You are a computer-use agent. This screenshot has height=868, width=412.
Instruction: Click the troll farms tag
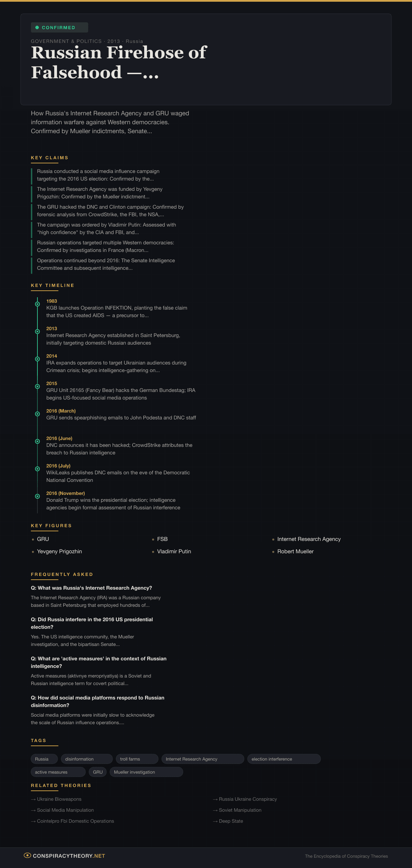137,759
